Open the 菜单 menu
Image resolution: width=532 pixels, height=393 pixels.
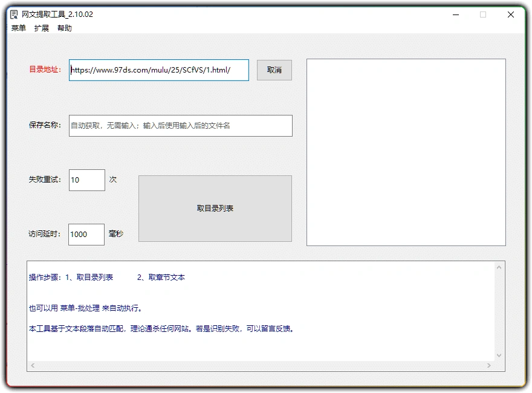click(x=18, y=28)
